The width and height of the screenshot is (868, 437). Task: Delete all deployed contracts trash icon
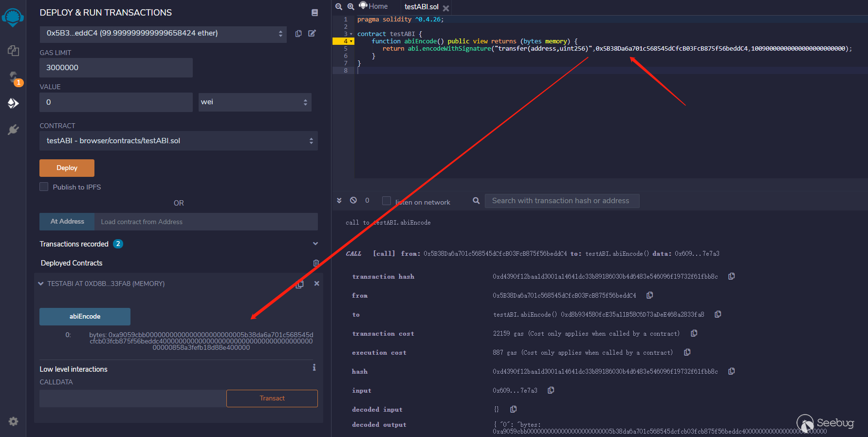coord(316,263)
